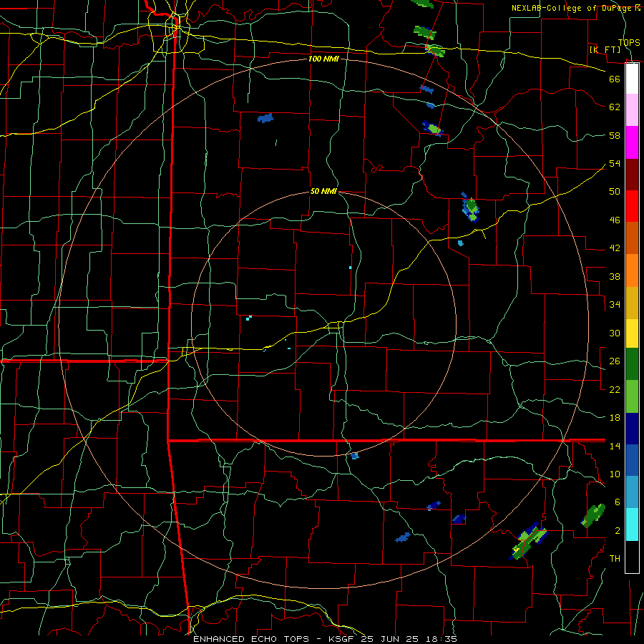Click the "TH" threshold label
644x644 pixels.
point(615,559)
